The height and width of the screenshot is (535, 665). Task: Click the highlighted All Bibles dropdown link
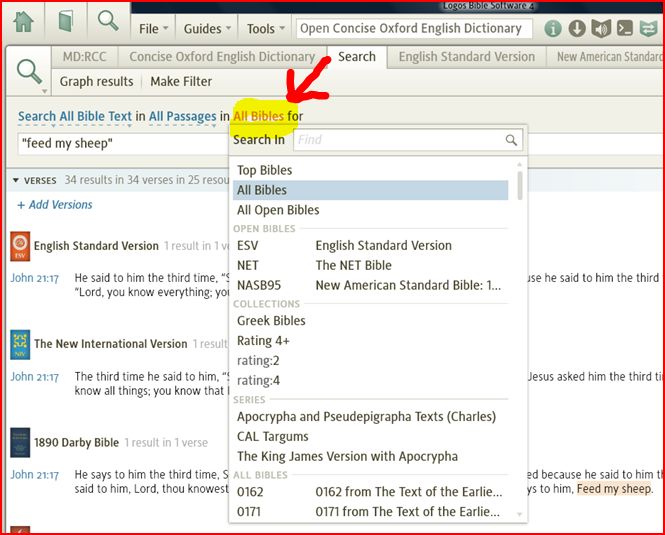coord(258,116)
